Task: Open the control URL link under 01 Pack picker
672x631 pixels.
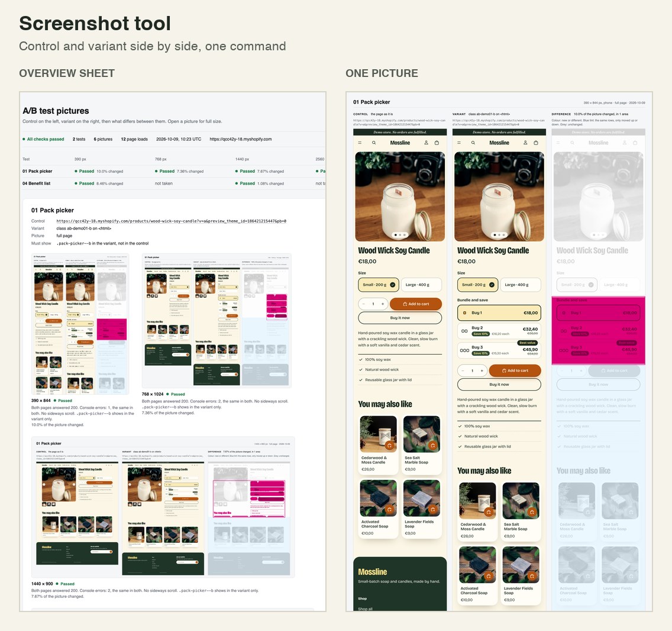Action: [172, 221]
